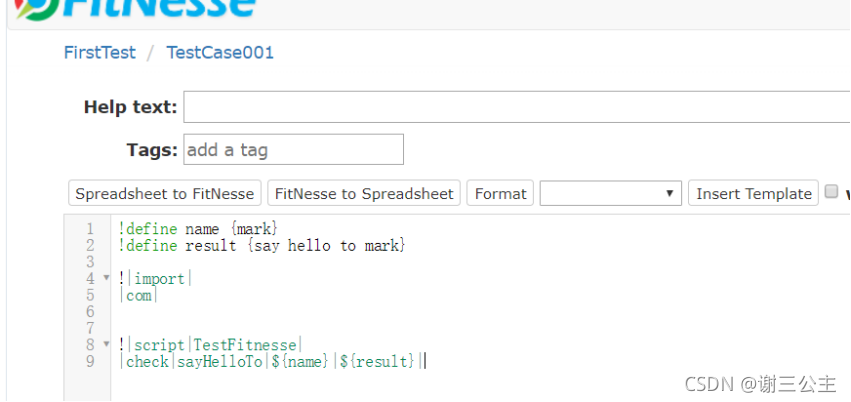Toggle the checkbox beside Insert Template

pos(831,192)
